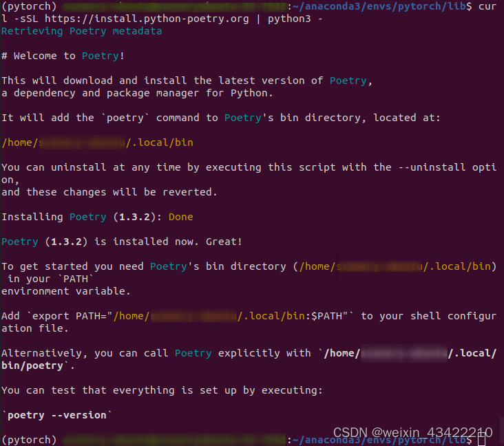The width and height of the screenshot is (504, 446).
Task: Click 'You can test that everything is set up' line
Action: pos(162,390)
